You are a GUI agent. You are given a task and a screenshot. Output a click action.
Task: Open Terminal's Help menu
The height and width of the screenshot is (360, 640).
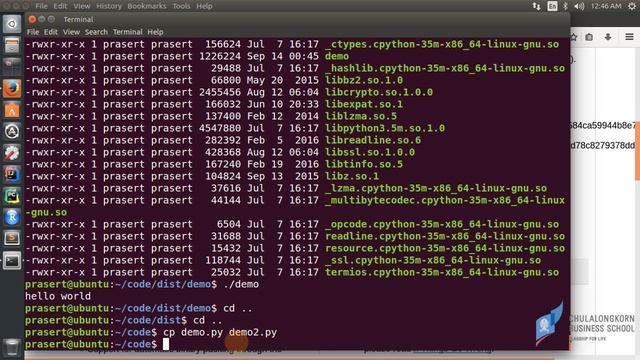point(155,32)
